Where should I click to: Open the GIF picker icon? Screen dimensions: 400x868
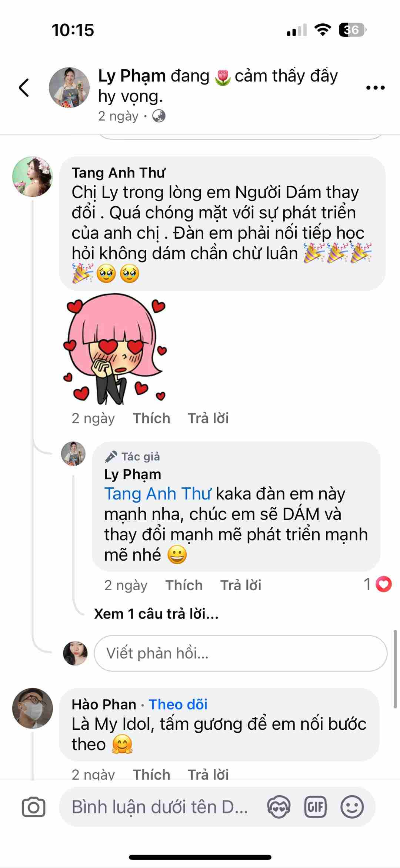pos(316,807)
